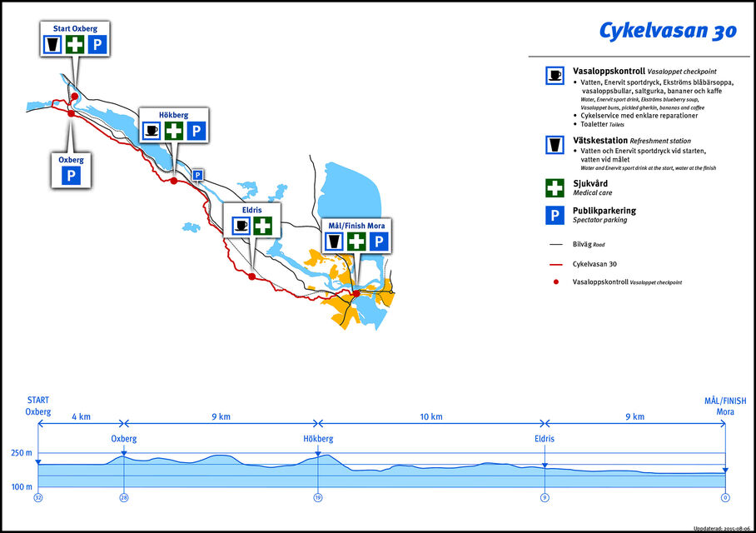Click the Hökberg label on the elevation profile
This screenshot has width=756, height=533.
coord(317,438)
